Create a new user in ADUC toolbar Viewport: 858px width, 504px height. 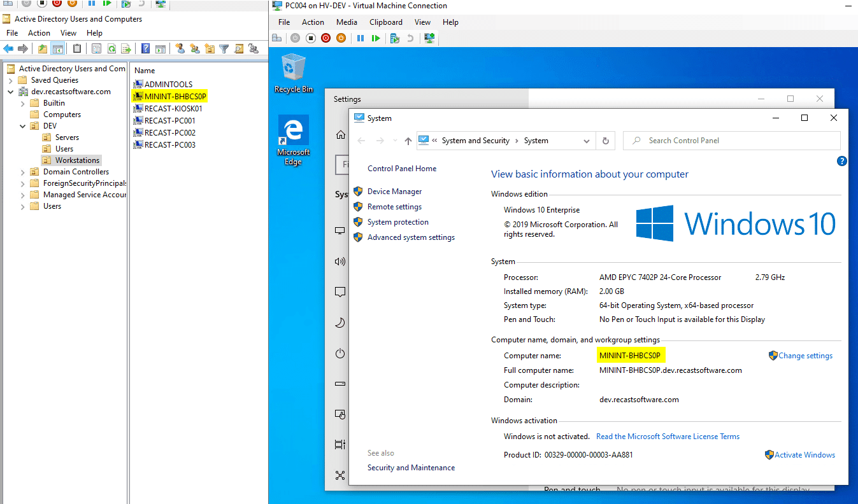(180, 48)
